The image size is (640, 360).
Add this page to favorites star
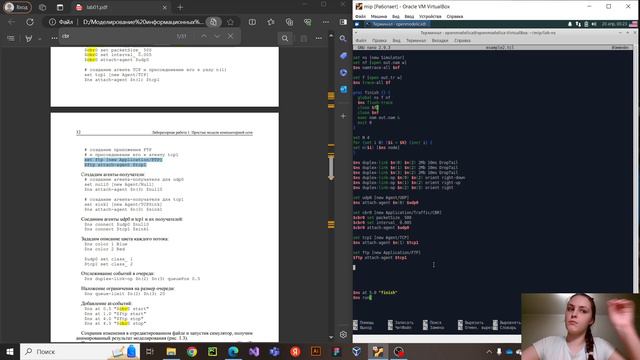(230, 22)
